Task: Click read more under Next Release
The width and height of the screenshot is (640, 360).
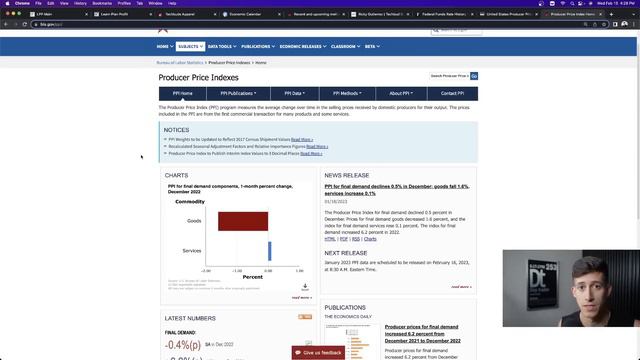Action: [x=461, y=287]
